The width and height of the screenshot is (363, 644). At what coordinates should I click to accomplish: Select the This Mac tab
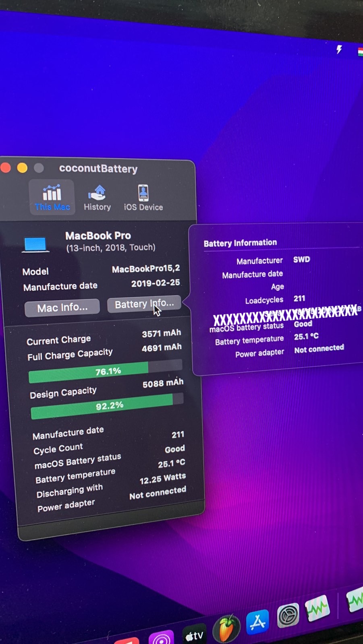[52, 198]
